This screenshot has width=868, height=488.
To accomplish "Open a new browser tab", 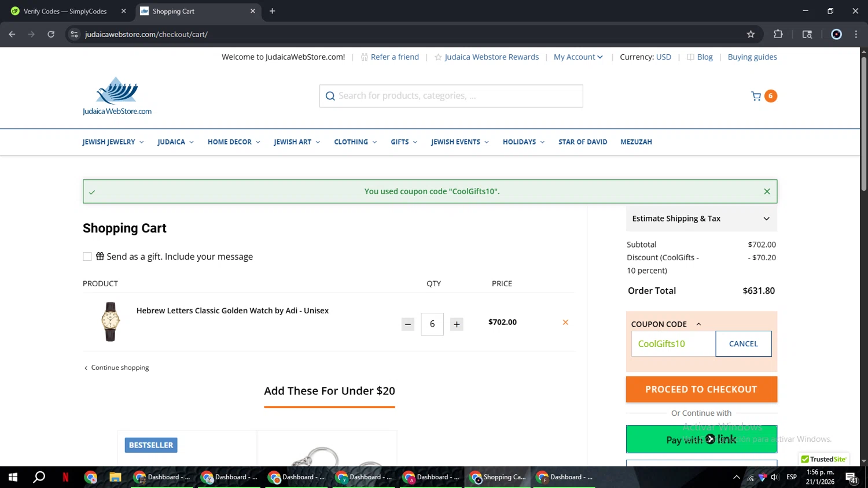I will pos(272,11).
